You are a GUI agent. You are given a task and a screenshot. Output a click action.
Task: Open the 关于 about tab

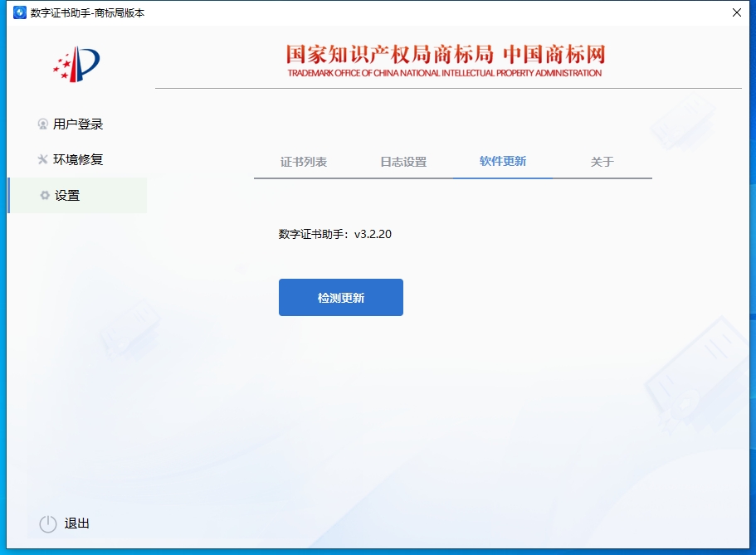click(602, 162)
